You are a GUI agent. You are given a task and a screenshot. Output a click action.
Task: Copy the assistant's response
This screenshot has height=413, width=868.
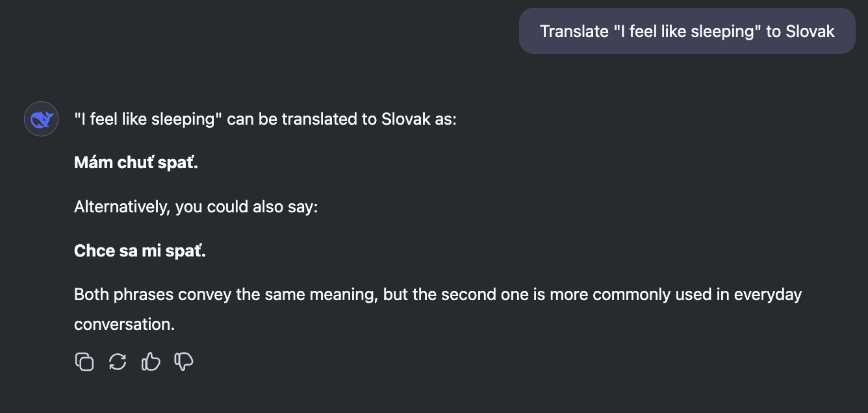[84, 362]
